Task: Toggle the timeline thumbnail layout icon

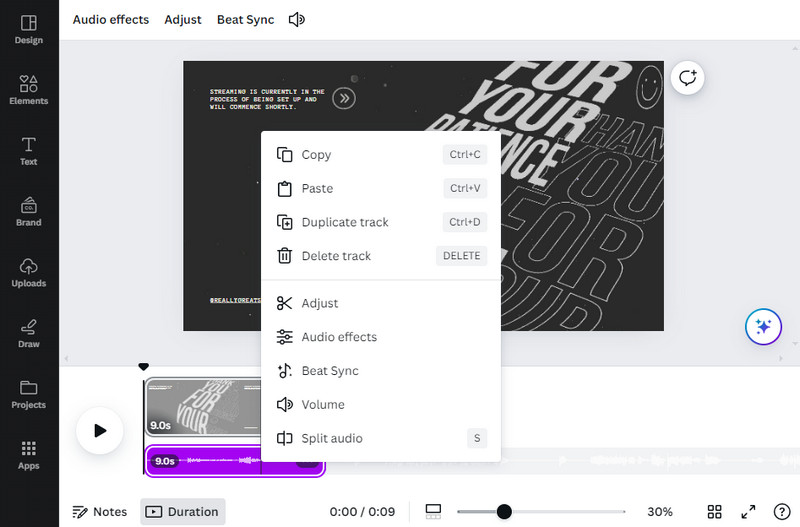Action: click(x=433, y=511)
